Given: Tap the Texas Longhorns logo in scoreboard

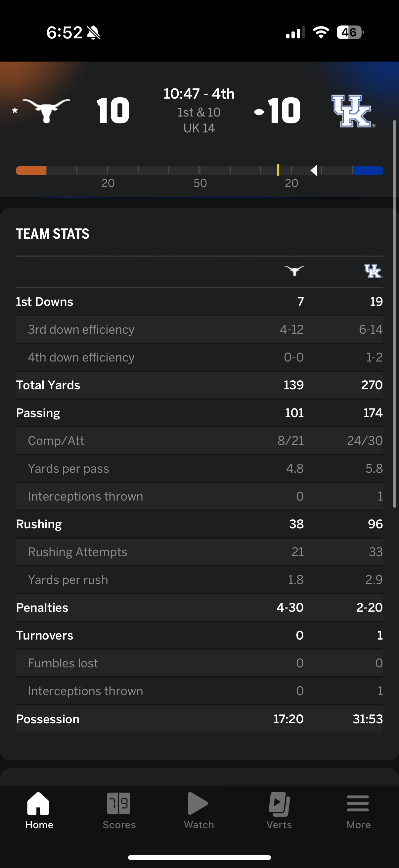Looking at the screenshot, I should pos(46,110).
